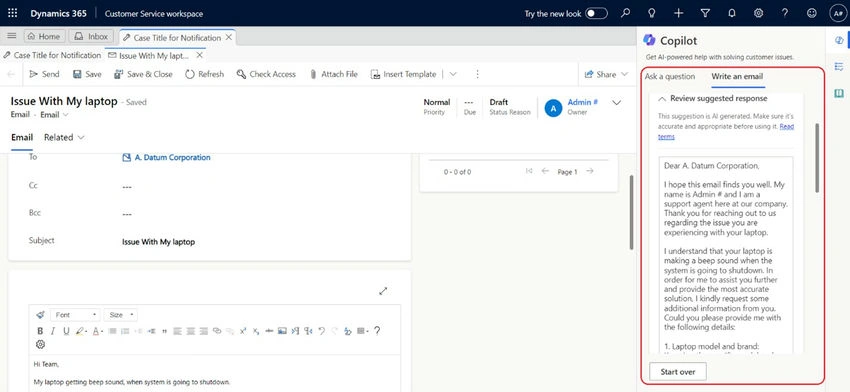The image size is (850, 392).
Task: Click the plus quick-create icon
Action: click(x=679, y=13)
